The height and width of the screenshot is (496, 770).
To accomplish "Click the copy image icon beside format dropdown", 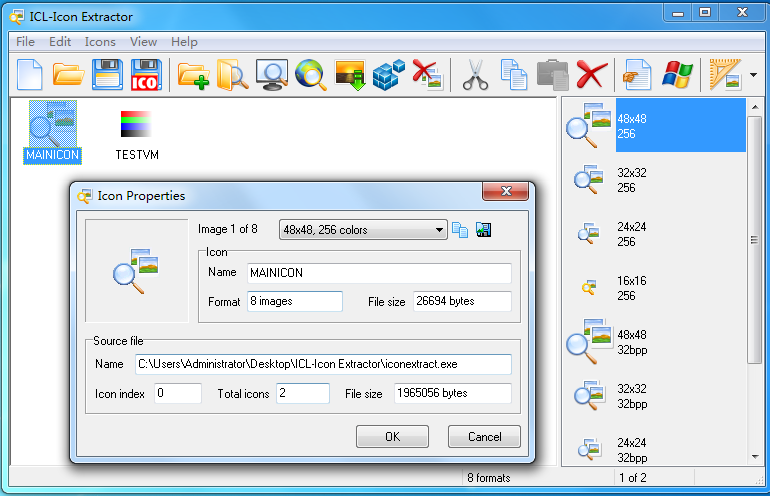I will 460,230.
